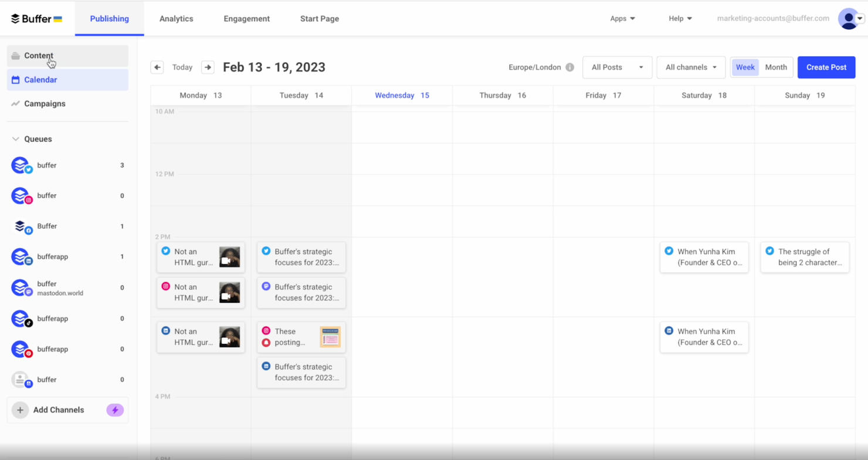Click the Thursday 16 column header
This screenshot has width=868, height=460.
[x=503, y=95]
